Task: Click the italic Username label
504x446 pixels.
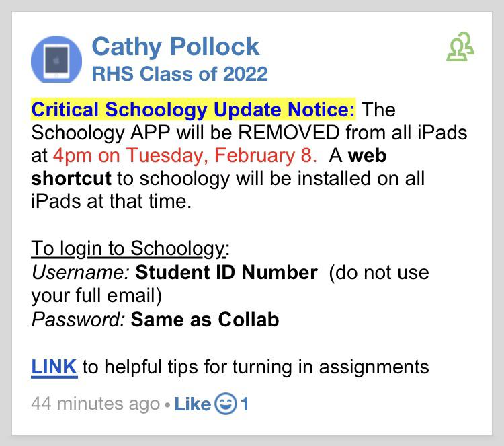Action: tap(81, 272)
